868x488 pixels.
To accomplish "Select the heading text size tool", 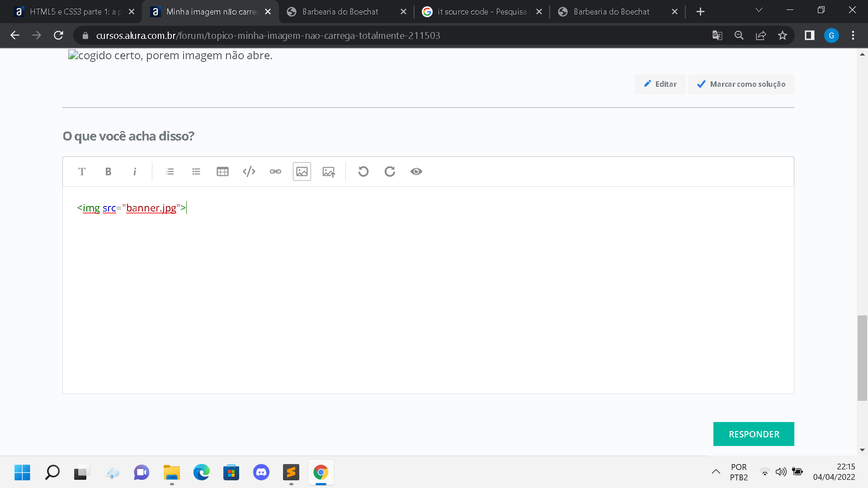I will [x=82, y=172].
